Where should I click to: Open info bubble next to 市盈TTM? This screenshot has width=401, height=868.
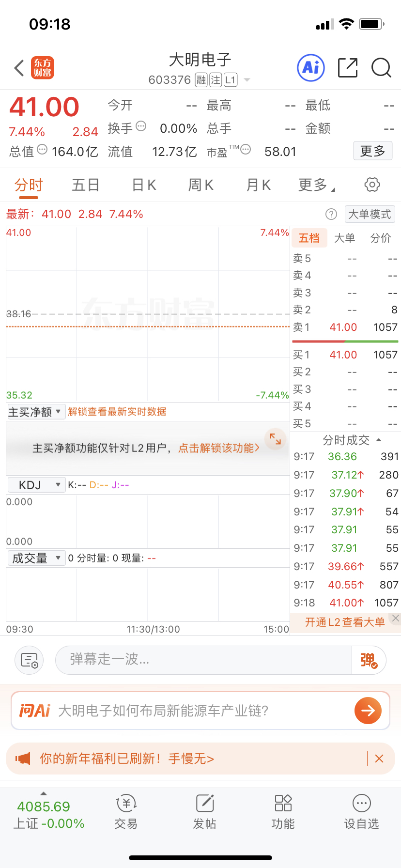tap(246, 149)
